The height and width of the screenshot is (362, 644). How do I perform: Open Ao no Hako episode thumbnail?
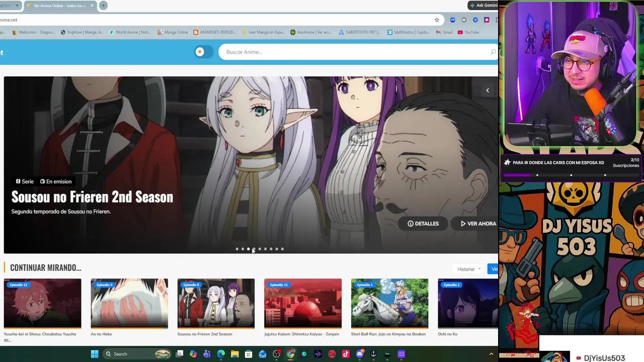pos(129,303)
